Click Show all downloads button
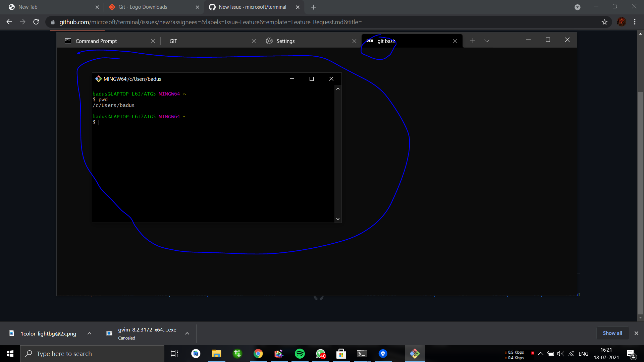This screenshot has height=362, width=644. pos(612,333)
